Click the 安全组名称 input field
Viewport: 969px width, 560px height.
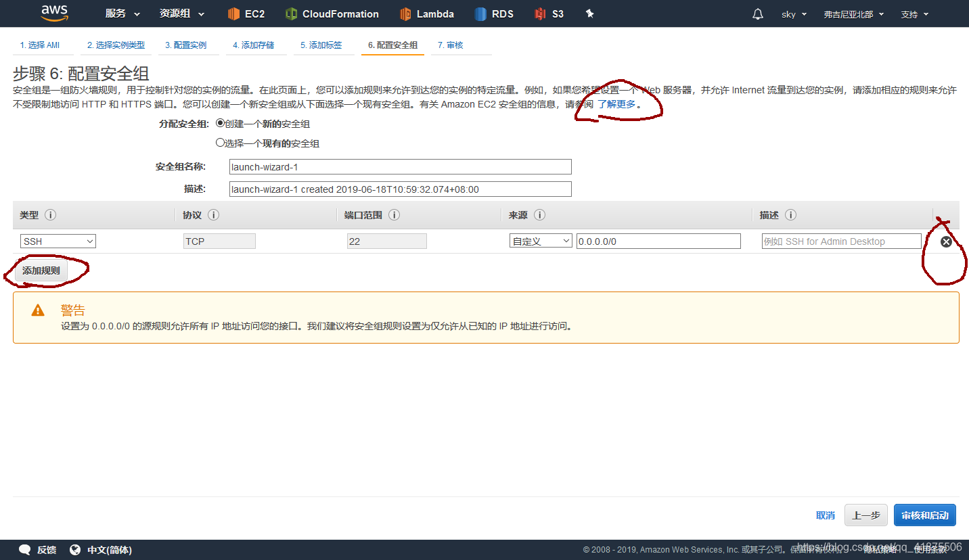tap(401, 167)
